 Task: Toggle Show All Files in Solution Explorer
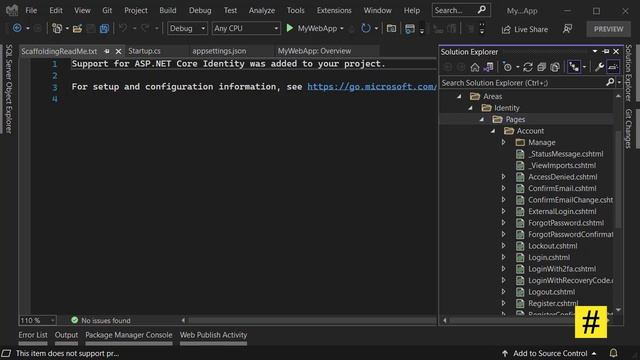(555, 67)
